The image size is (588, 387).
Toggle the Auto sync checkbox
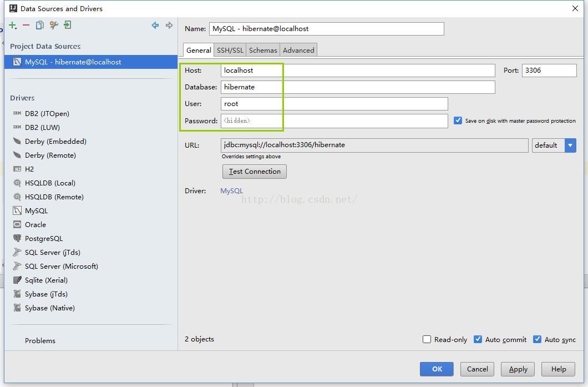click(537, 339)
